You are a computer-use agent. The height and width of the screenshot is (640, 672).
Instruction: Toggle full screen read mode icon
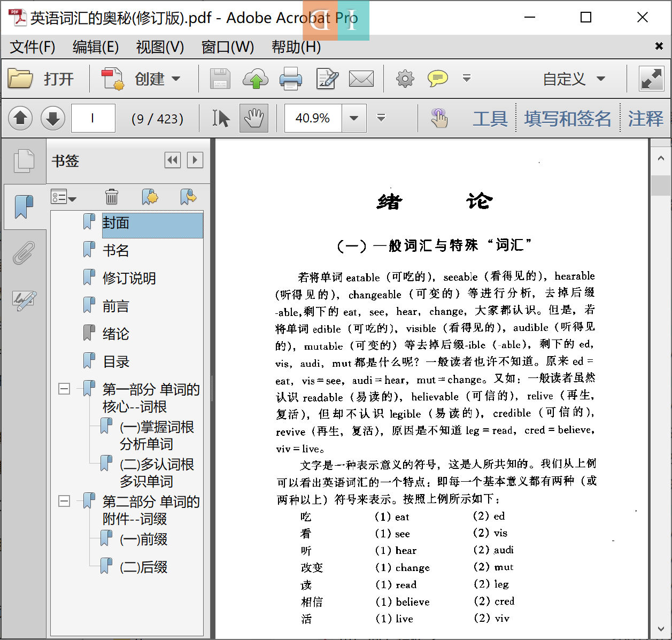click(x=652, y=79)
